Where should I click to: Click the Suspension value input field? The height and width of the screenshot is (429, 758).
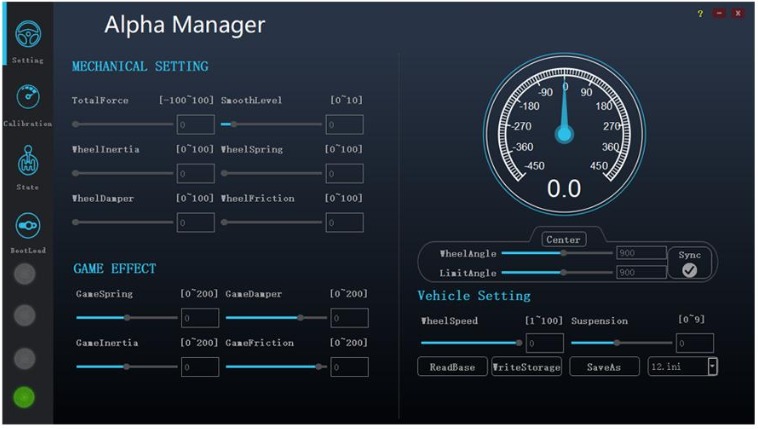695,343
